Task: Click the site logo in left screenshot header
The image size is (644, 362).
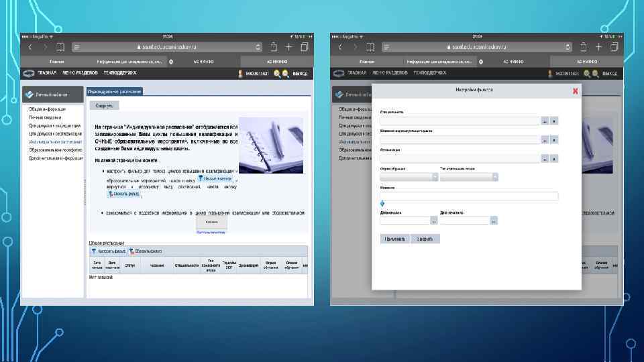Action: (29, 73)
